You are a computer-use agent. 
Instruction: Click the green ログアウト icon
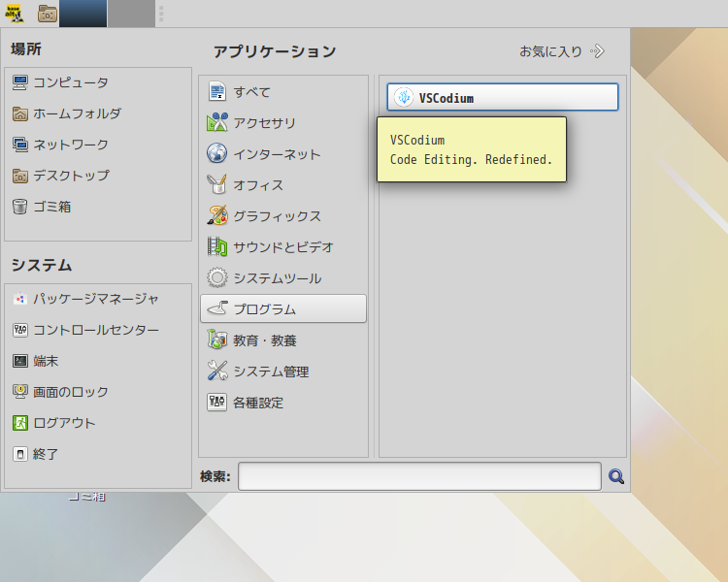[x=20, y=423]
